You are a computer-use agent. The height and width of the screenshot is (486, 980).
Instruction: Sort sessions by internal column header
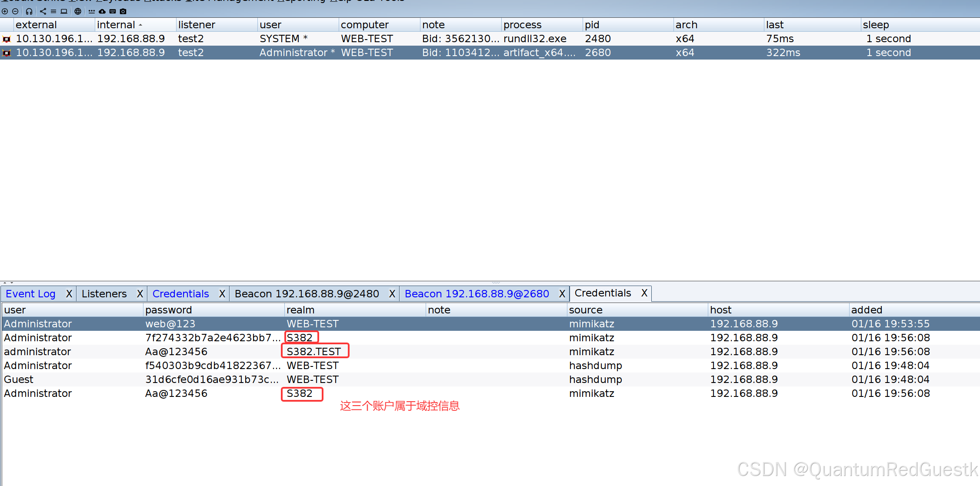coord(116,25)
